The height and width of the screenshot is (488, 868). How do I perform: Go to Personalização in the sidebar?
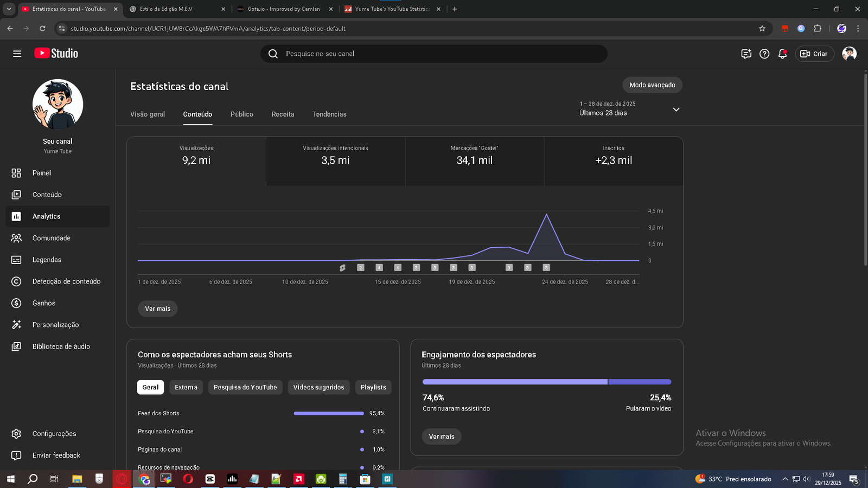tap(55, 325)
